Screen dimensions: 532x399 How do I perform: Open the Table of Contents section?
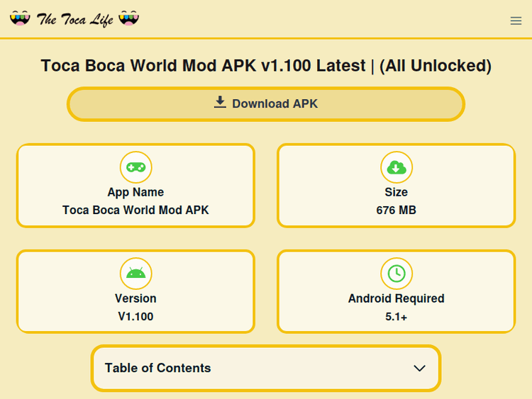tap(158, 368)
